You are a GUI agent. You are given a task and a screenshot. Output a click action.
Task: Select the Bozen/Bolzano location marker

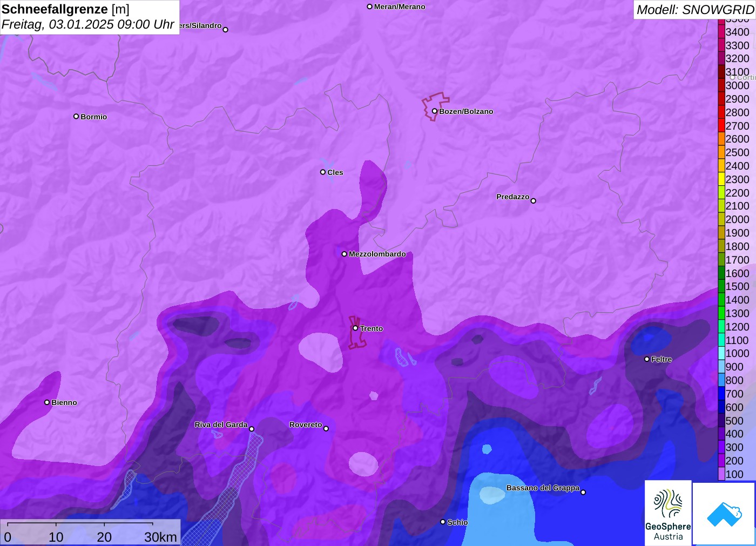(x=434, y=111)
